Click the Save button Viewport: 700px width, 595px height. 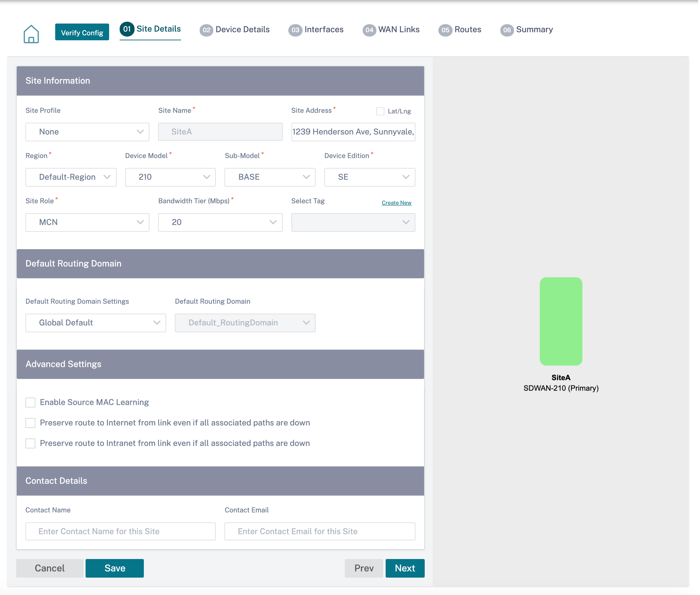click(115, 568)
